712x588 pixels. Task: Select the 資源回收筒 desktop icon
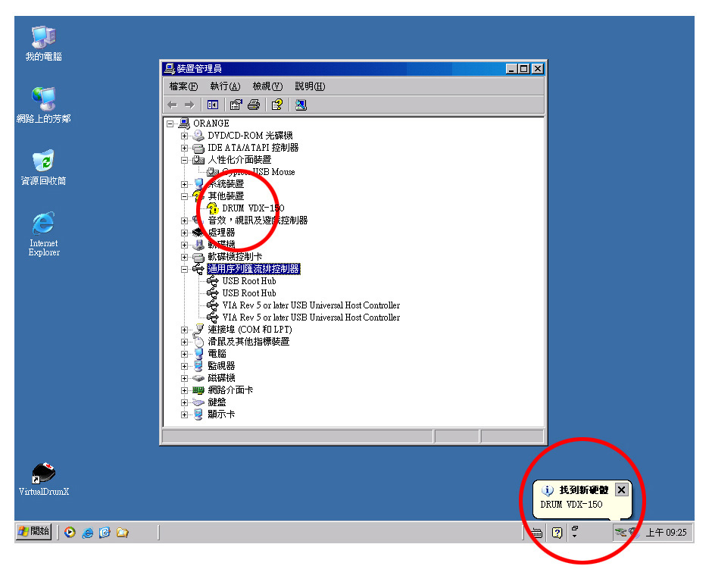coord(44,161)
